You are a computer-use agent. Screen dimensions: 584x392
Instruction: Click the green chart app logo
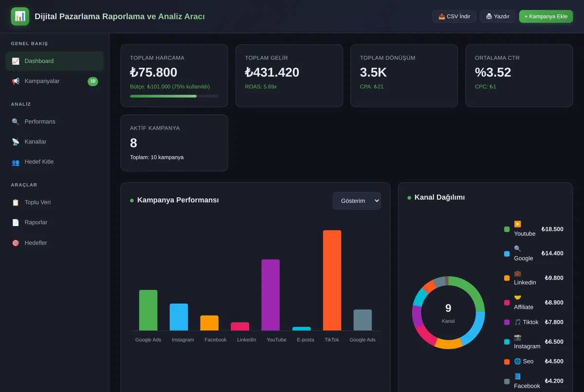pos(20,17)
